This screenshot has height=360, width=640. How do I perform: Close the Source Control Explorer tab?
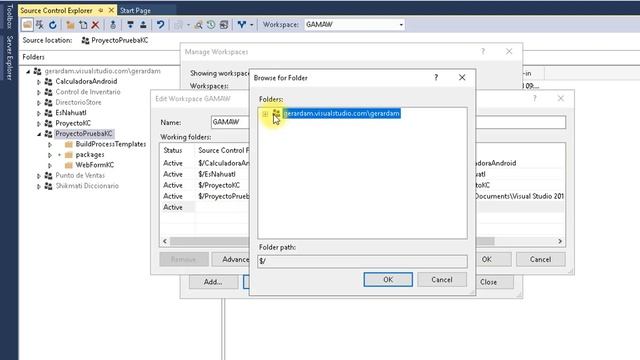pos(111,10)
